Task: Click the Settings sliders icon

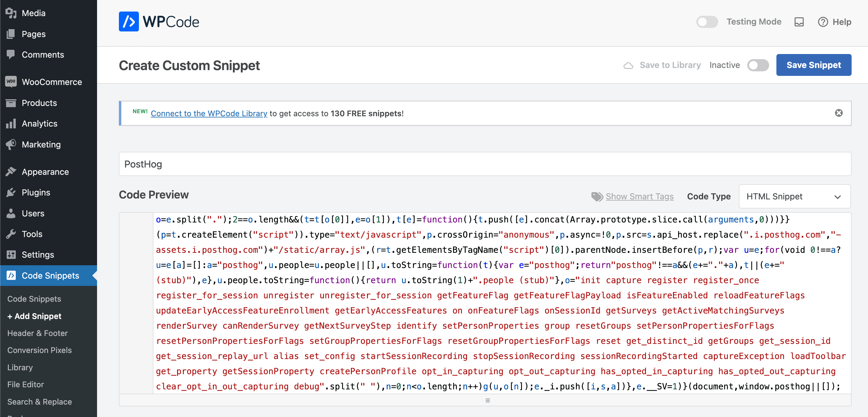Action: pos(11,255)
